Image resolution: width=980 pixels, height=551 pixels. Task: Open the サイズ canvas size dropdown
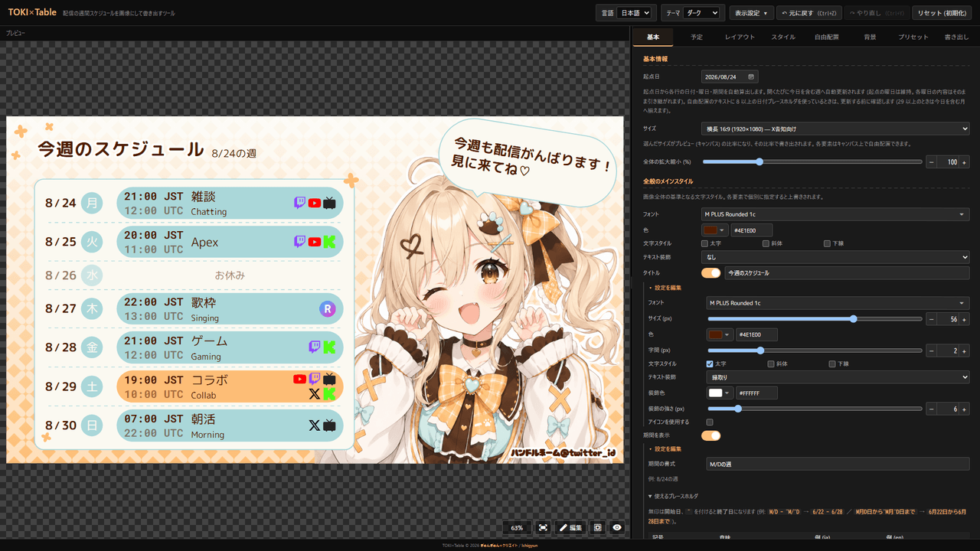[835, 129]
